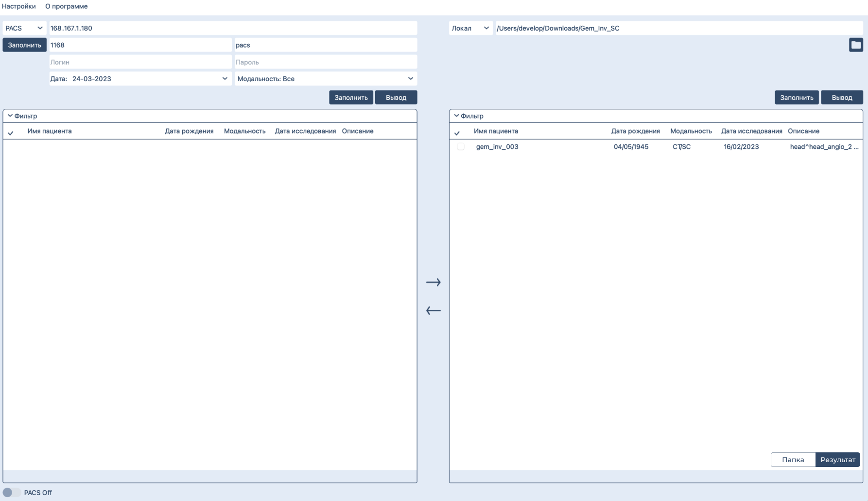
Task: Open the О программе menu
Action: click(67, 6)
